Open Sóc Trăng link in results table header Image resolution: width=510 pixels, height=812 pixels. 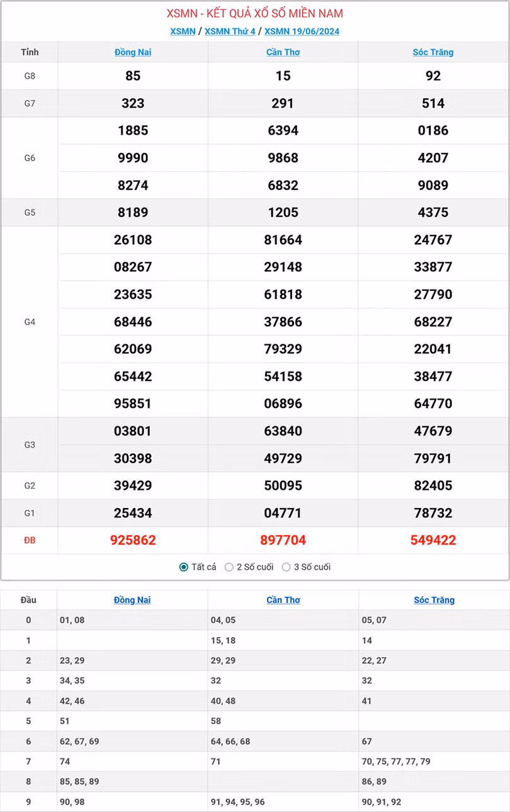[433, 52]
